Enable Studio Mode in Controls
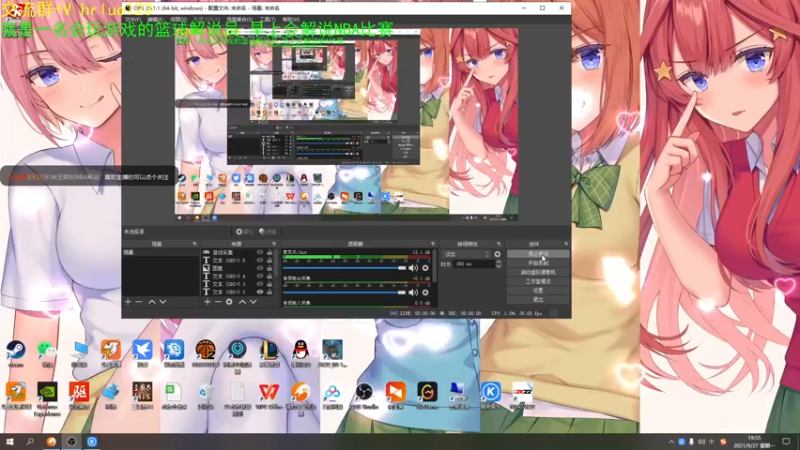This screenshot has height=450, width=800. pyautogui.click(x=538, y=282)
